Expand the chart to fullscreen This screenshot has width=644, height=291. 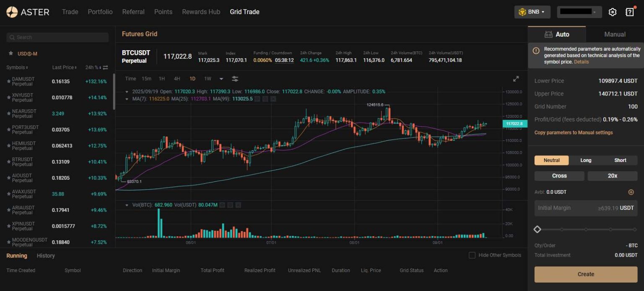click(515, 78)
